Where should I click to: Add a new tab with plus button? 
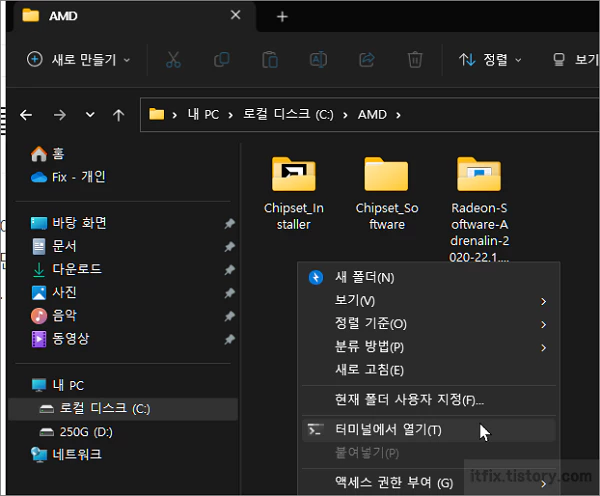coord(282,16)
